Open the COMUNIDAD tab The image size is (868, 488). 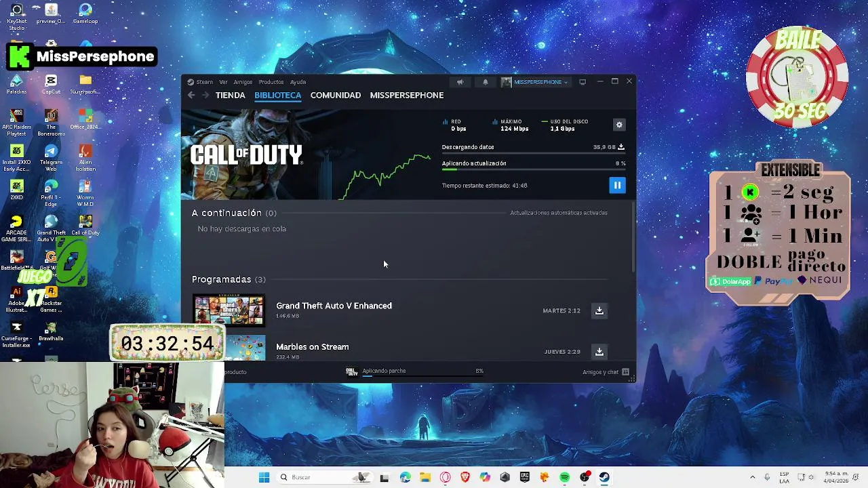336,96
